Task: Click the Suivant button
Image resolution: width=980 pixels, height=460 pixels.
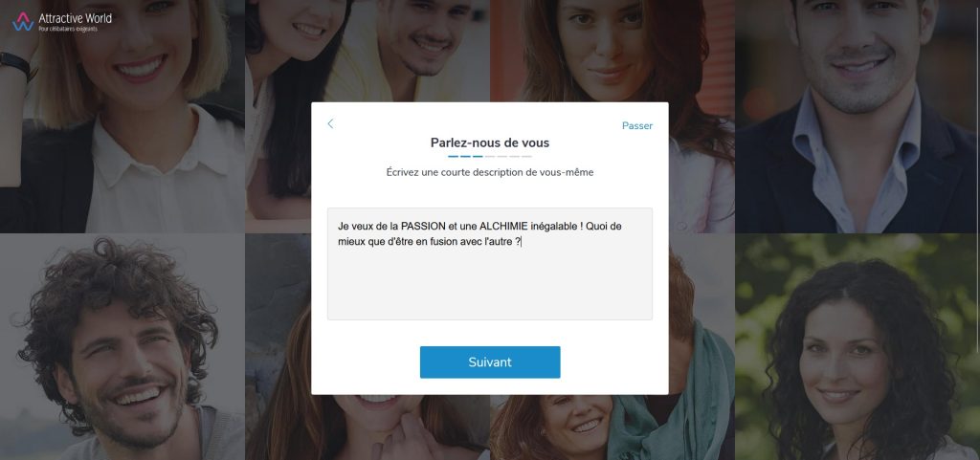Action: point(490,362)
